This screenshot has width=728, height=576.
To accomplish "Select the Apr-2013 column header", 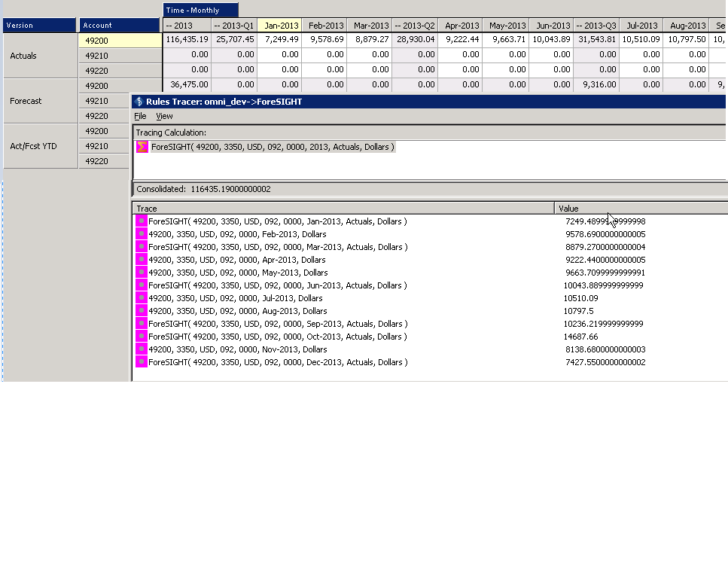I will click(460, 26).
